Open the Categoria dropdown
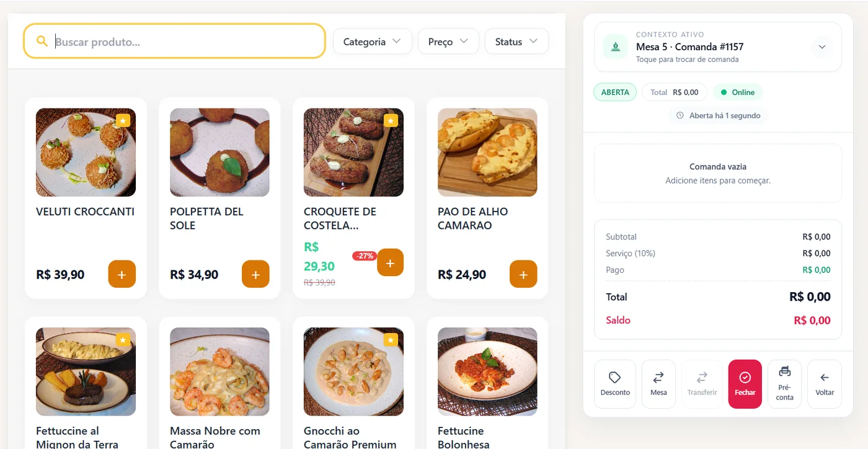868x449 pixels. coord(372,41)
